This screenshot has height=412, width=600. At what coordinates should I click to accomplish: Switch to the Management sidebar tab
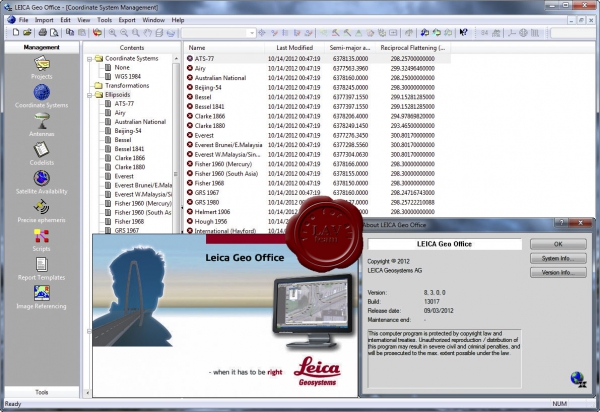(41, 47)
